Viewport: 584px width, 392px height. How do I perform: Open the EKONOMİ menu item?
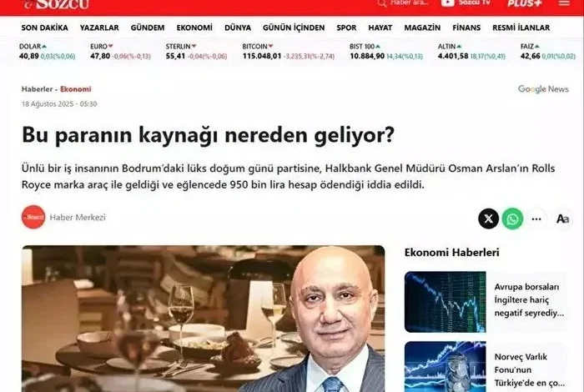tap(194, 28)
